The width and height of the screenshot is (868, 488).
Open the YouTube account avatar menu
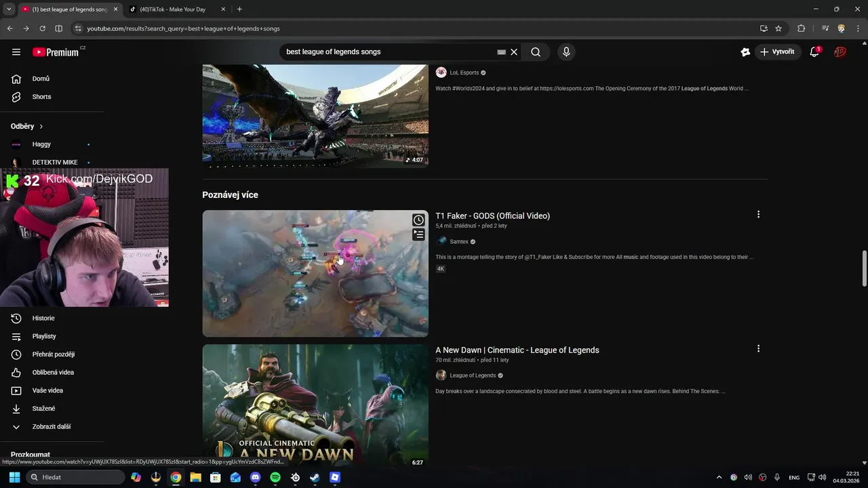pyautogui.click(x=840, y=52)
